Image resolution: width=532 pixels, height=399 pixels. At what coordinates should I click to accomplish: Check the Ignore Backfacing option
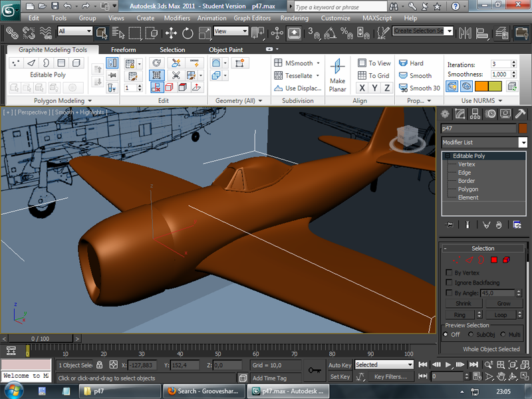click(449, 283)
